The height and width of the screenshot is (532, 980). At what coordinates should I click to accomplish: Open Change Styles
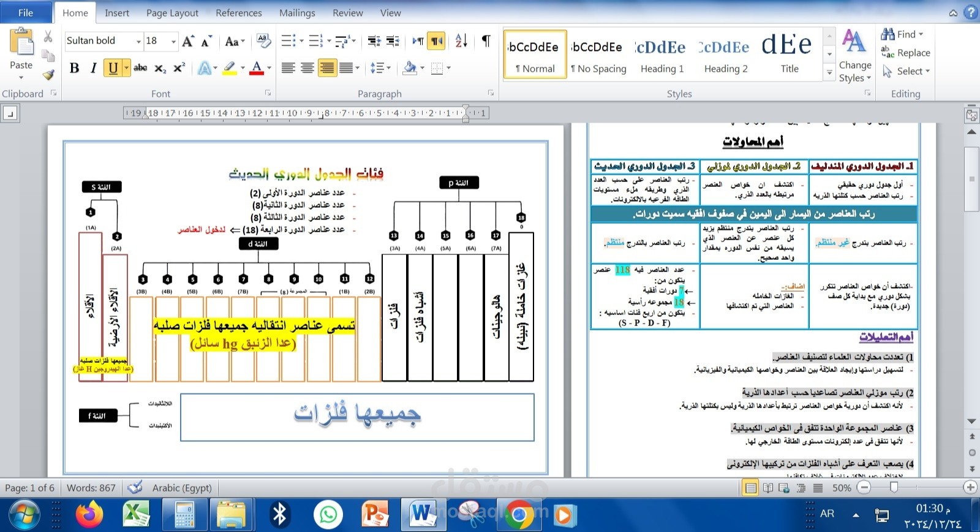[854, 55]
